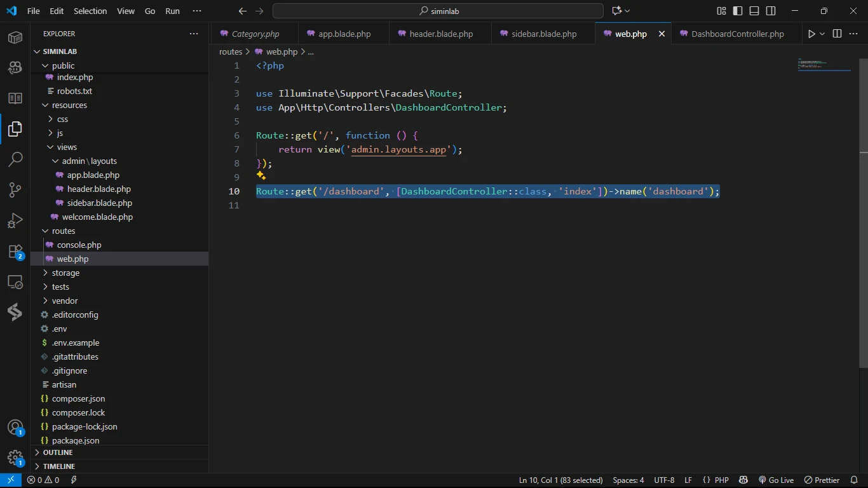
Task: Open the Remote Explorer icon
Action: 15,282
